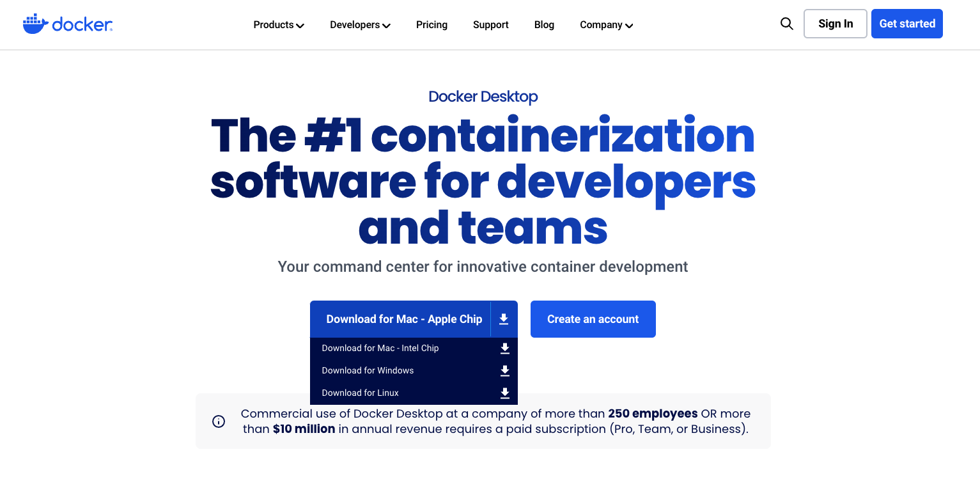
Task: Click the Docker whale logo
Action: (68, 24)
